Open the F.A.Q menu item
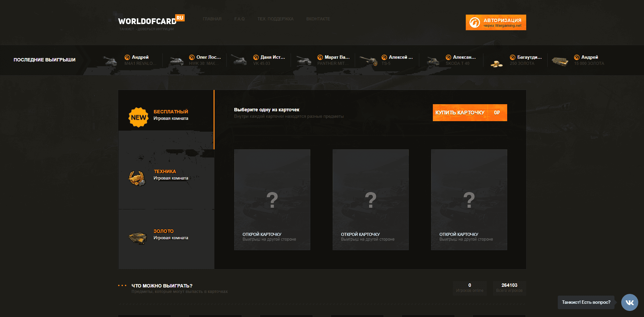The height and width of the screenshot is (317, 644). tap(239, 19)
